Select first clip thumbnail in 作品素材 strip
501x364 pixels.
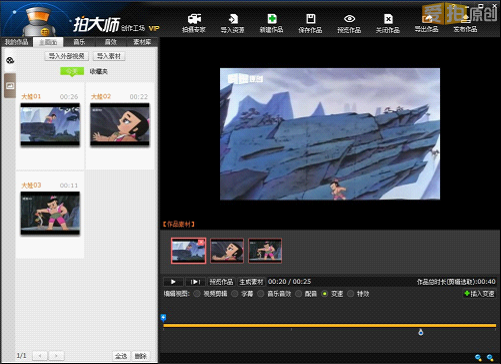tap(188, 251)
